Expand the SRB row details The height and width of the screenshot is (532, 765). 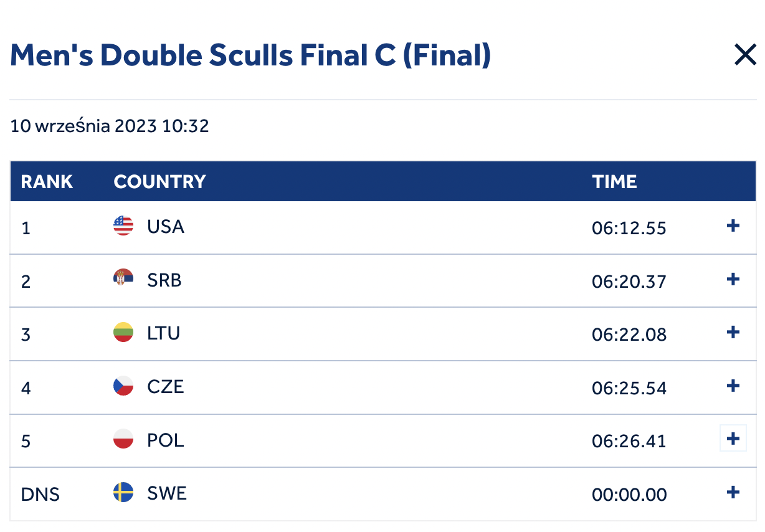coord(733,279)
